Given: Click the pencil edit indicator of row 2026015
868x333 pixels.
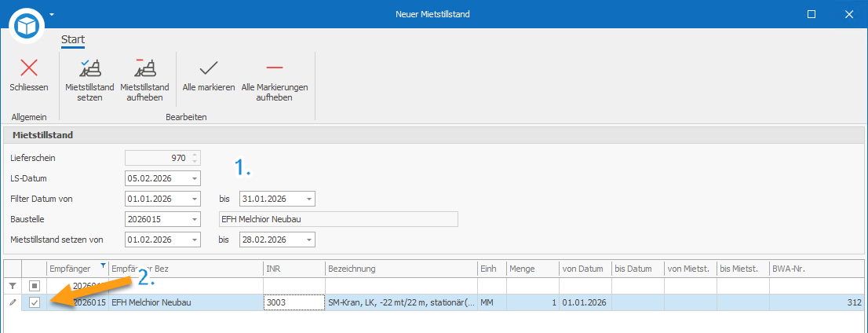Looking at the screenshot, I should 13,302.
